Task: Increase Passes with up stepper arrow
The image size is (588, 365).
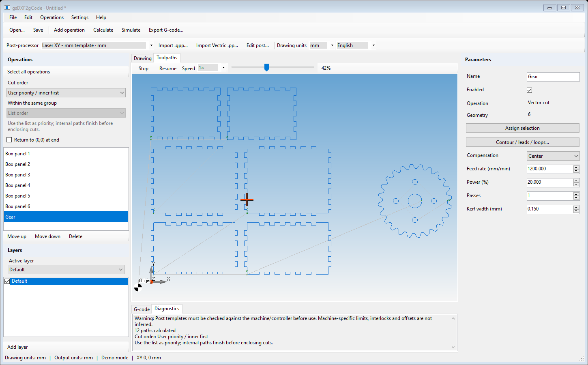Action: [576, 194]
